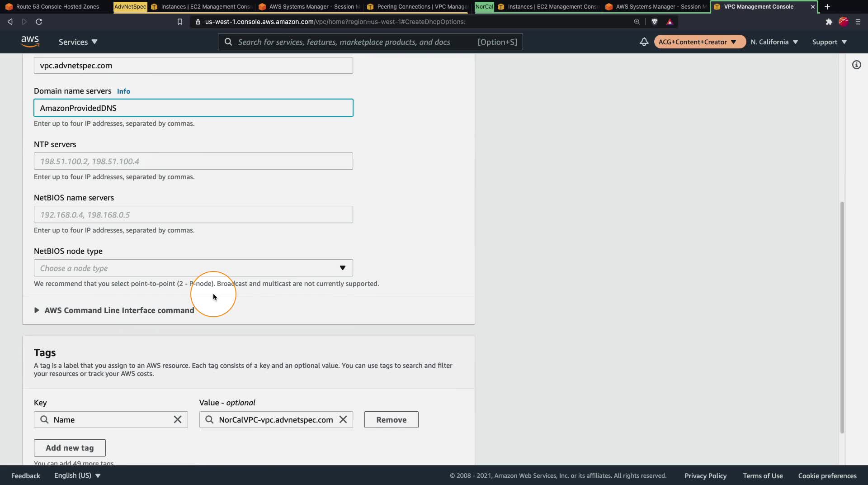Viewport: 868px width, 485px height.
Task: Open the NetBIOS node type dropdown
Action: [193, 268]
